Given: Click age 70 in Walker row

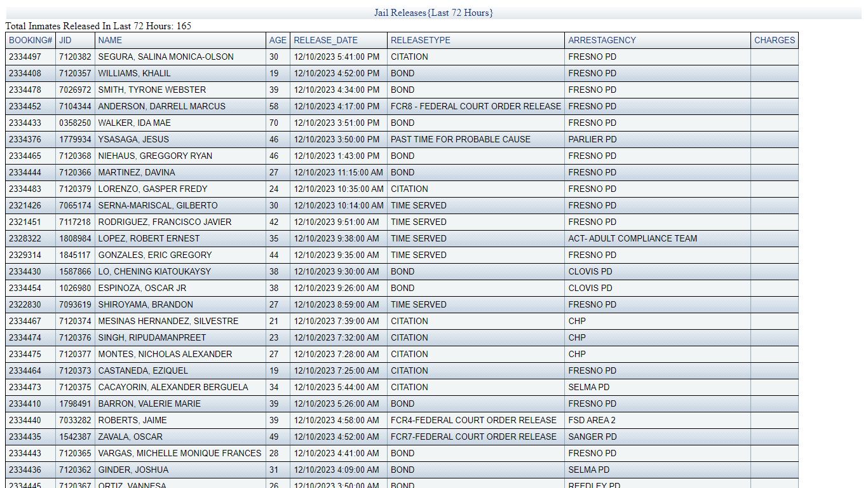Looking at the screenshot, I should click(x=274, y=123).
